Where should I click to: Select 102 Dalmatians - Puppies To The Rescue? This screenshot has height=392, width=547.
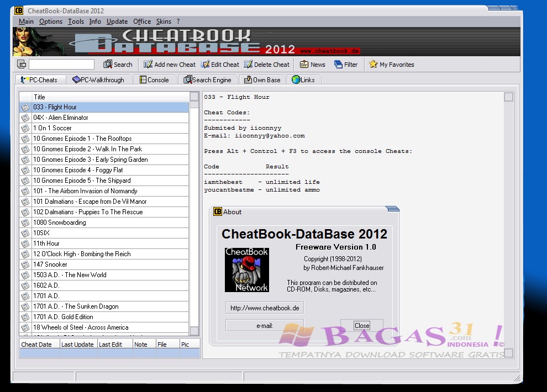[x=104, y=212]
